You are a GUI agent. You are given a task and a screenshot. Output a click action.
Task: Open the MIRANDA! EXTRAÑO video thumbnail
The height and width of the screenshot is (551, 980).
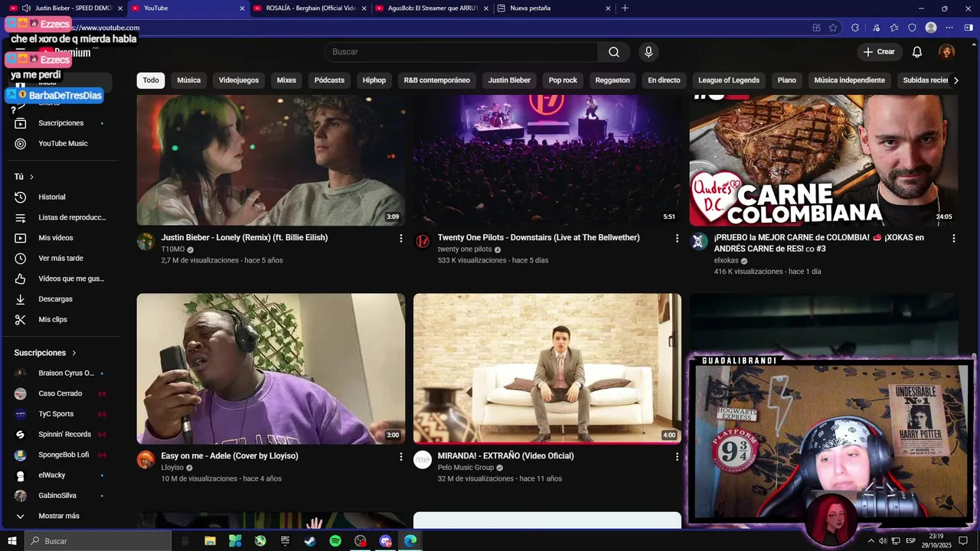pos(547,369)
